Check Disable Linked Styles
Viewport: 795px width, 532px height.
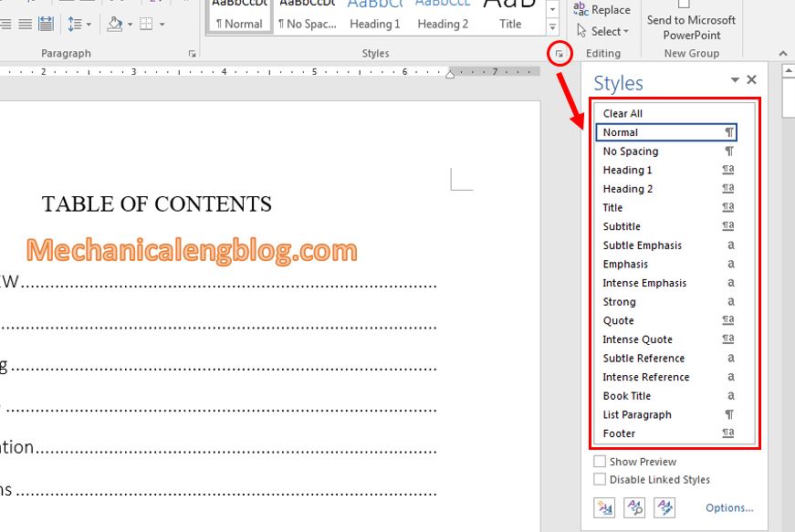[600, 479]
